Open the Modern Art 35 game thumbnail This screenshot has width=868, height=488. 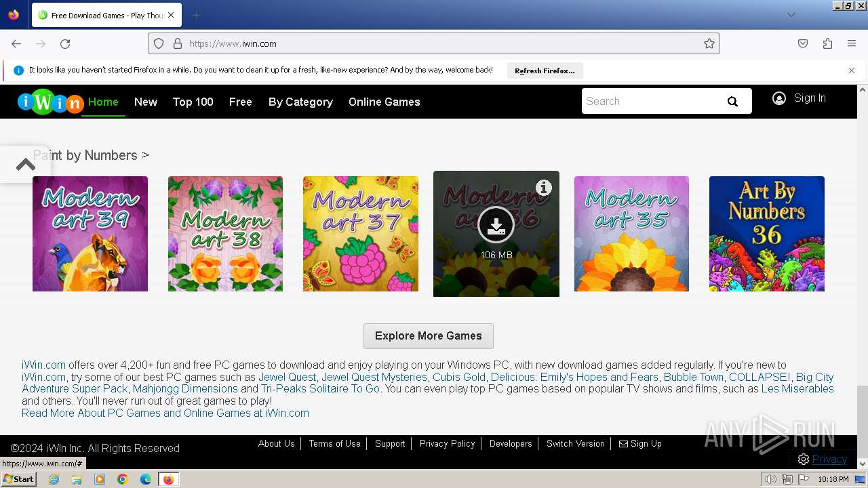(x=631, y=234)
